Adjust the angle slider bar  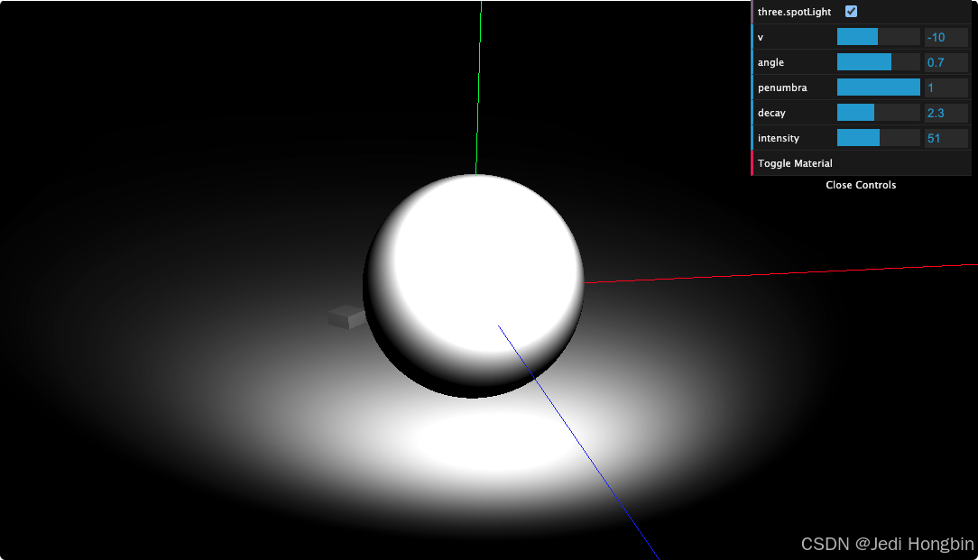pos(878,61)
